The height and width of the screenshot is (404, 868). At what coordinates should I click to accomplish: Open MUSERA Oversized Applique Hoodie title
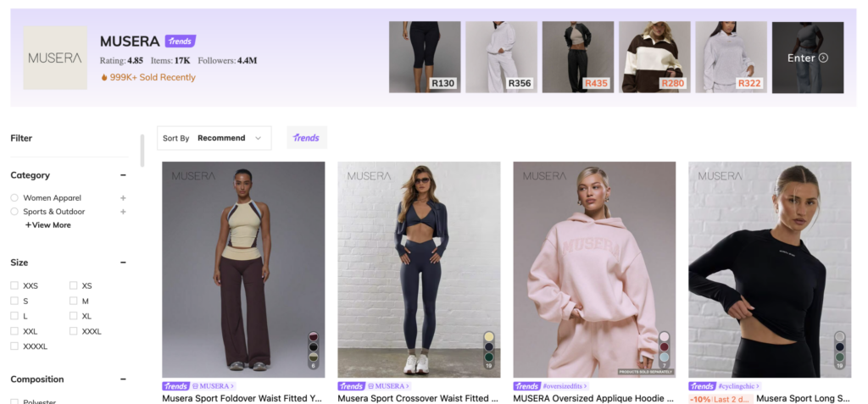pos(593,398)
